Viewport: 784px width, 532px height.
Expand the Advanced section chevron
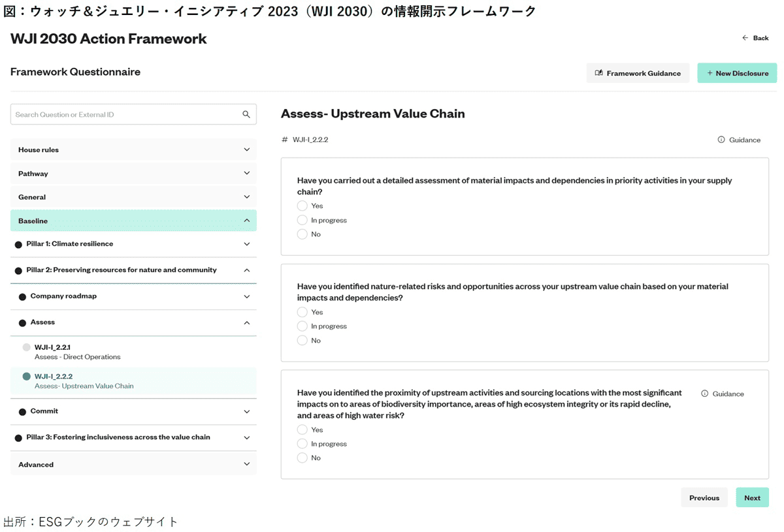tap(246, 464)
